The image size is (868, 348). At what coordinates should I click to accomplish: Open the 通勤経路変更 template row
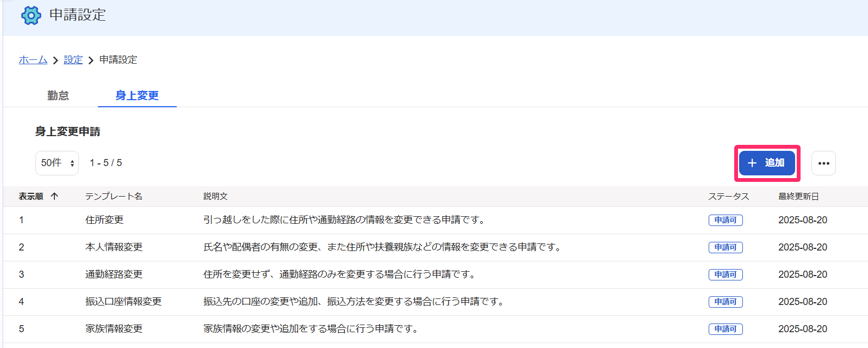[435, 274]
